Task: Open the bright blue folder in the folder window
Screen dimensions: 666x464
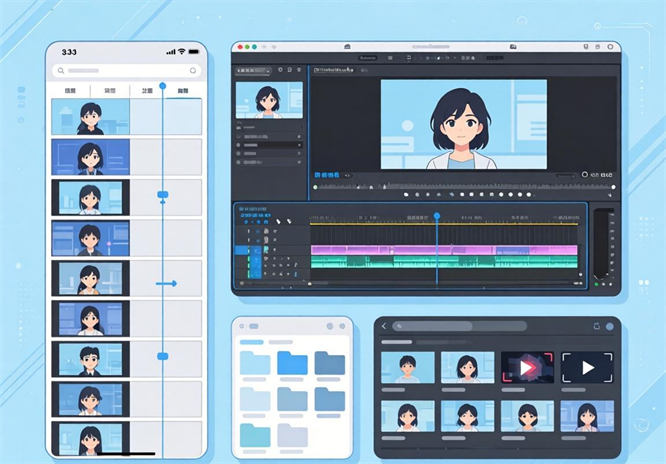Action: [292, 363]
